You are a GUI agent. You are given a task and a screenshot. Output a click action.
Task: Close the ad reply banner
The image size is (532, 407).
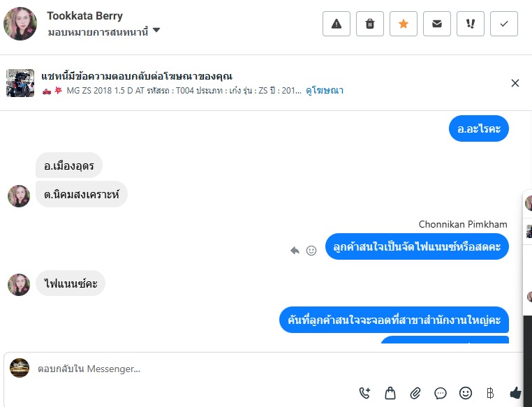[515, 83]
